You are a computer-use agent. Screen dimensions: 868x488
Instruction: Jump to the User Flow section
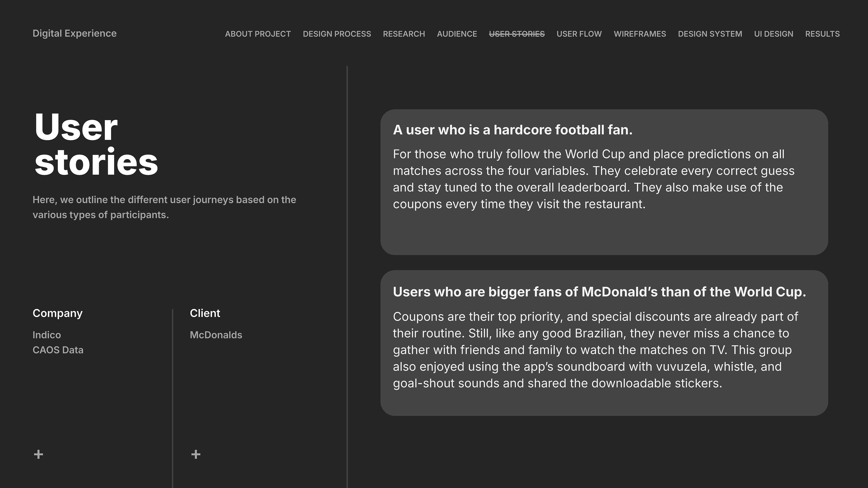(x=579, y=34)
